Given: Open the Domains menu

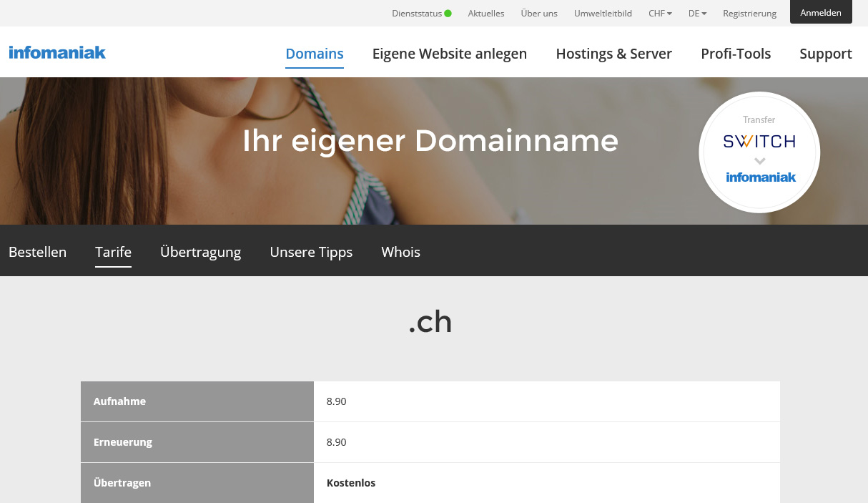Looking at the screenshot, I should pyautogui.click(x=315, y=54).
